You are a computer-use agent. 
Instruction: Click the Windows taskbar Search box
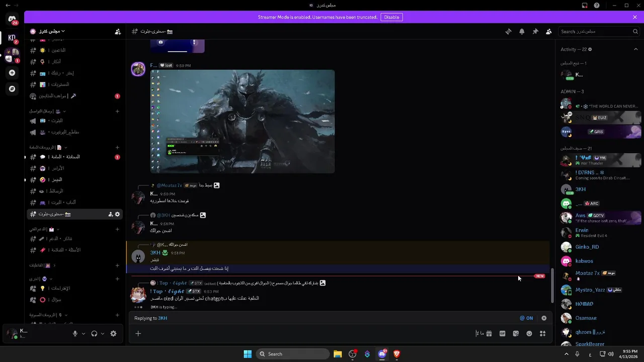(293, 354)
